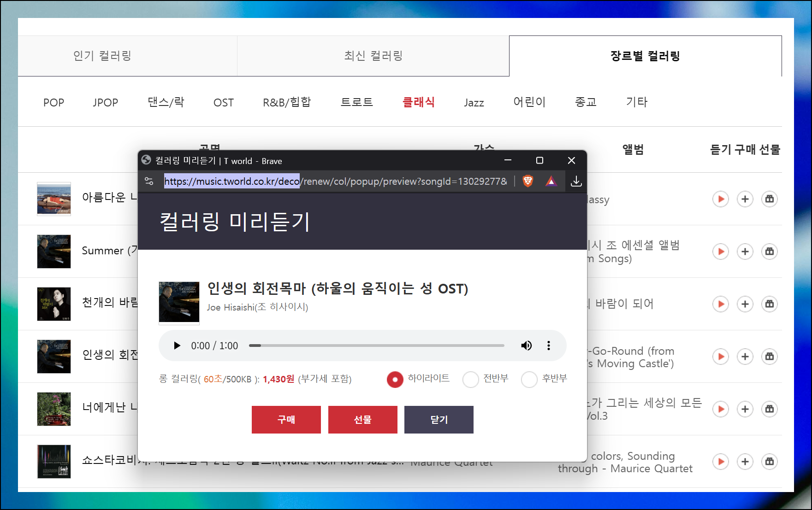The height and width of the screenshot is (510, 812).
Task: Add the Classy album row song to purchase
Action: pos(745,199)
